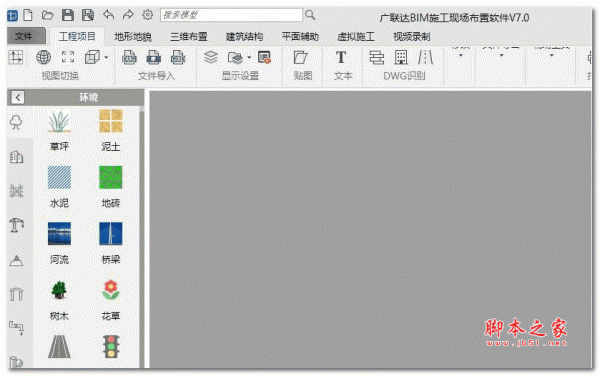Click the 贴图 texture icon
600x376 pixels.
[x=301, y=57]
